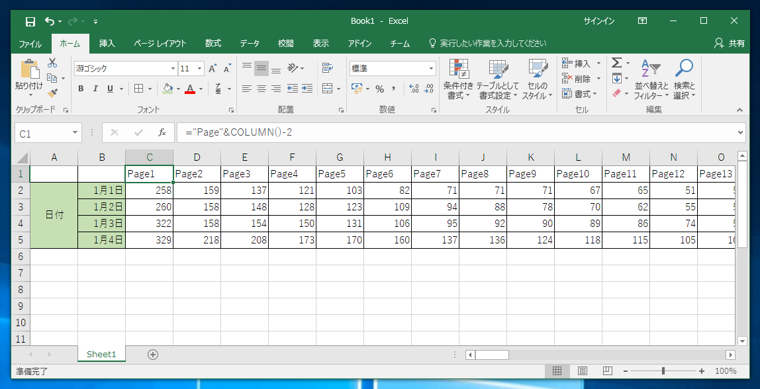The image size is (760, 389).
Task: Toggle Wrap Text button
Action: point(327,68)
